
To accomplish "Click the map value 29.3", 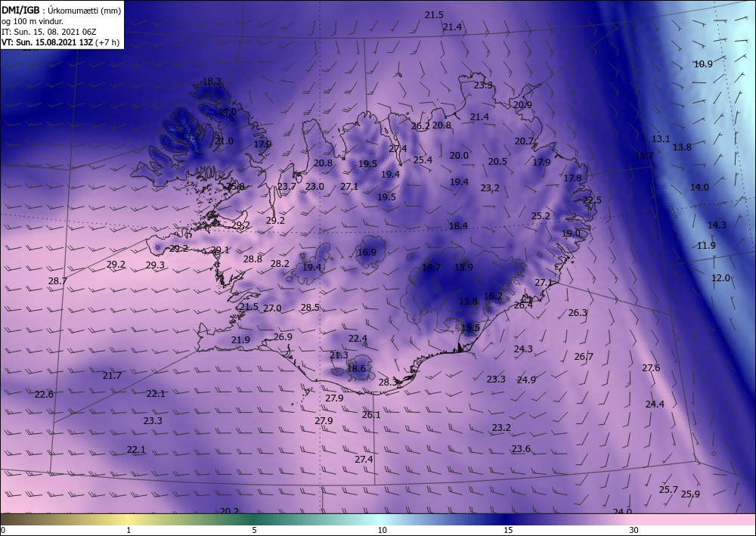I will point(155,265).
